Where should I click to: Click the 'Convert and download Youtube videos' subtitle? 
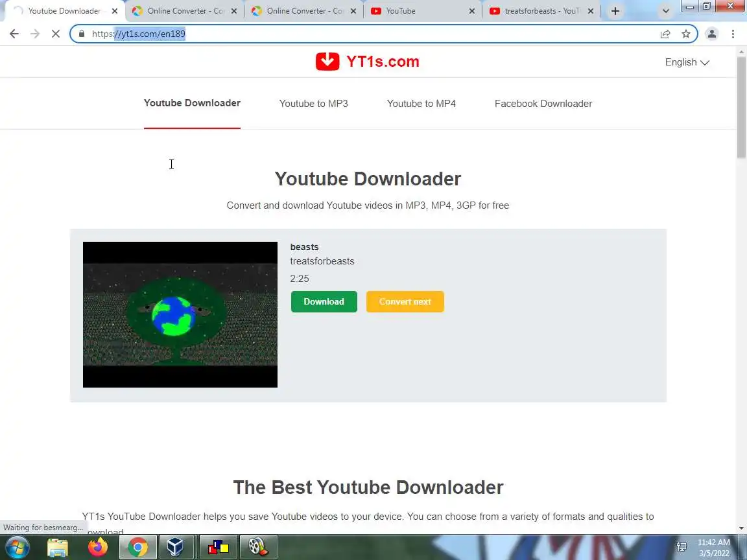click(x=368, y=205)
